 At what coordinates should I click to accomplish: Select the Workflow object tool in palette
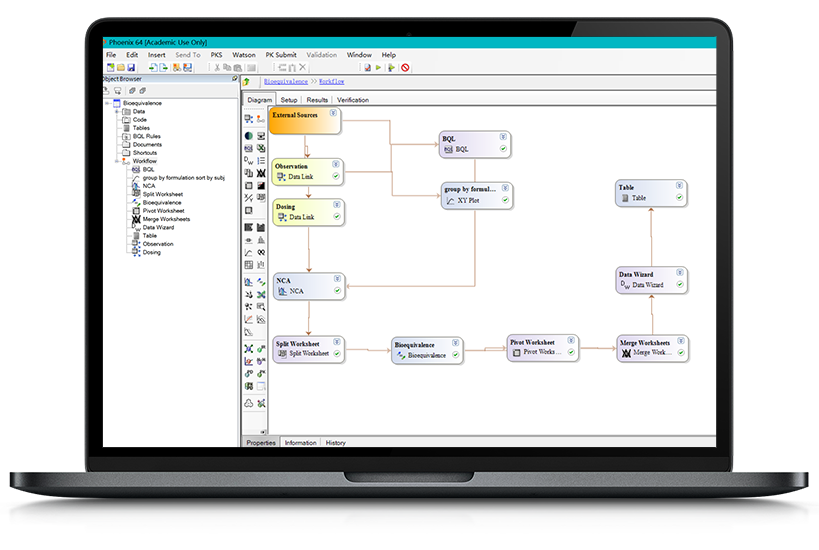pos(261,119)
